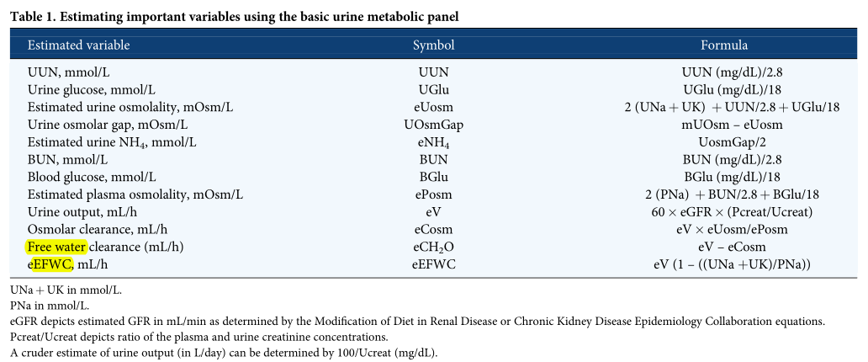
Task: Click the "UUN (mg/dL)/2.8" formula
Action: 724,72
